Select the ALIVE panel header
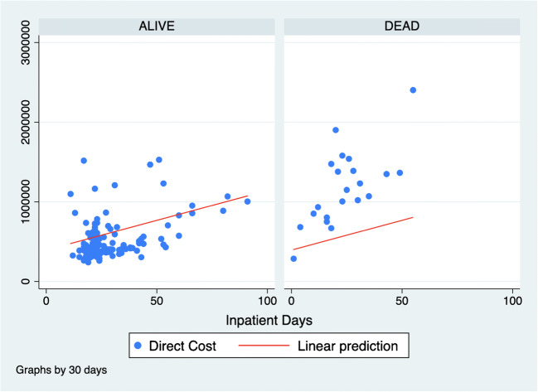The width and height of the screenshot is (538, 392). pyautogui.click(x=157, y=26)
